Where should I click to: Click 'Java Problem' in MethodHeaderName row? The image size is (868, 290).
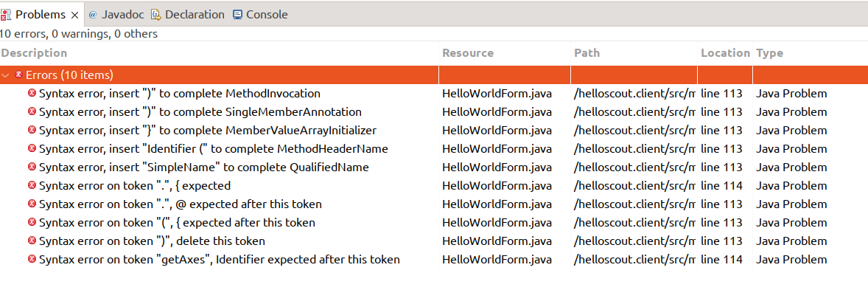tap(791, 149)
